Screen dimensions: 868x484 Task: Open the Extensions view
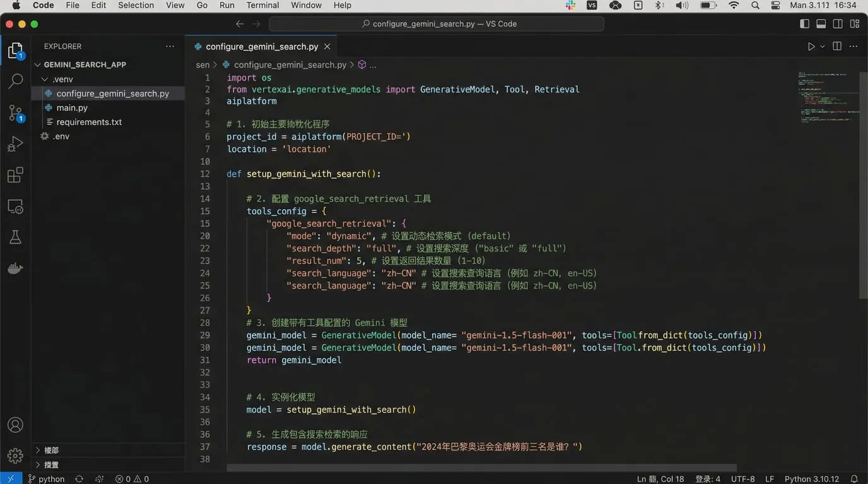pyautogui.click(x=16, y=175)
